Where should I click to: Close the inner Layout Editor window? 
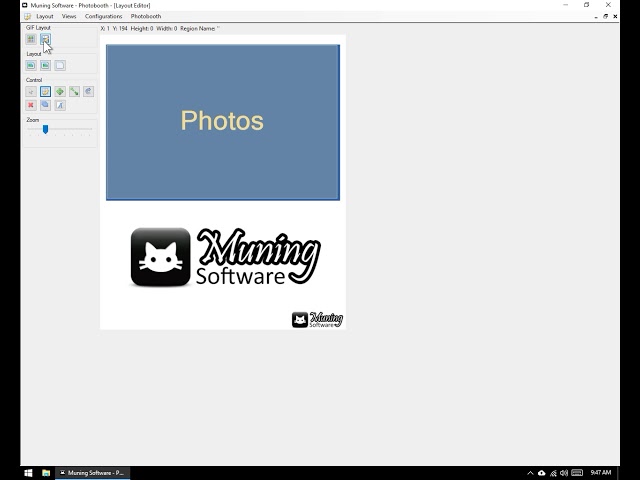(x=615, y=16)
